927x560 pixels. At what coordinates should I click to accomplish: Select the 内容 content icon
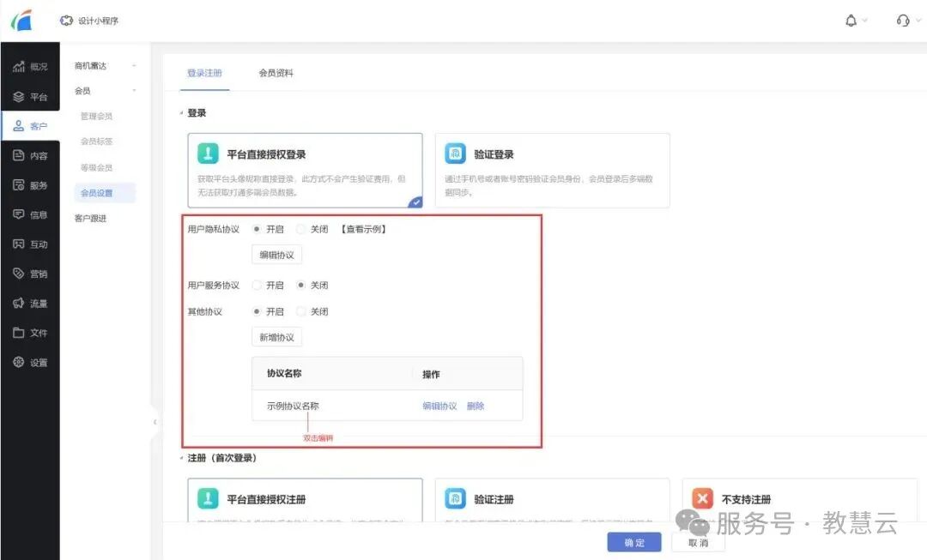tap(18, 156)
